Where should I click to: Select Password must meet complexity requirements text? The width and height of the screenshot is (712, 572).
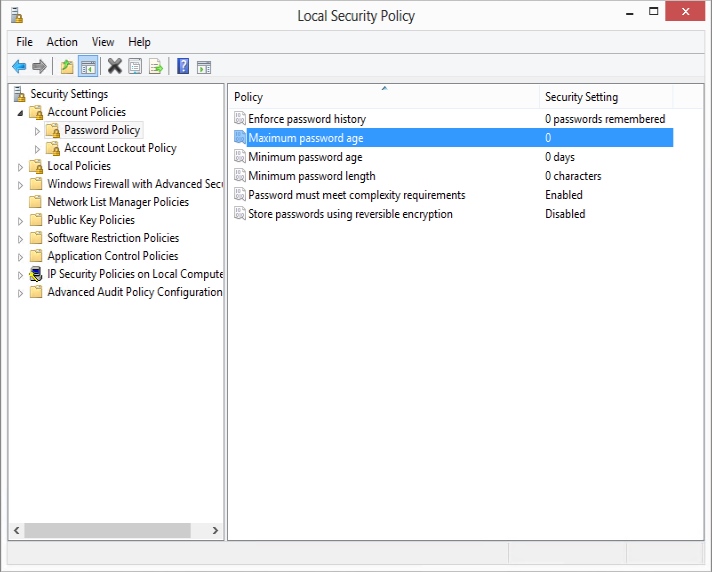(357, 195)
